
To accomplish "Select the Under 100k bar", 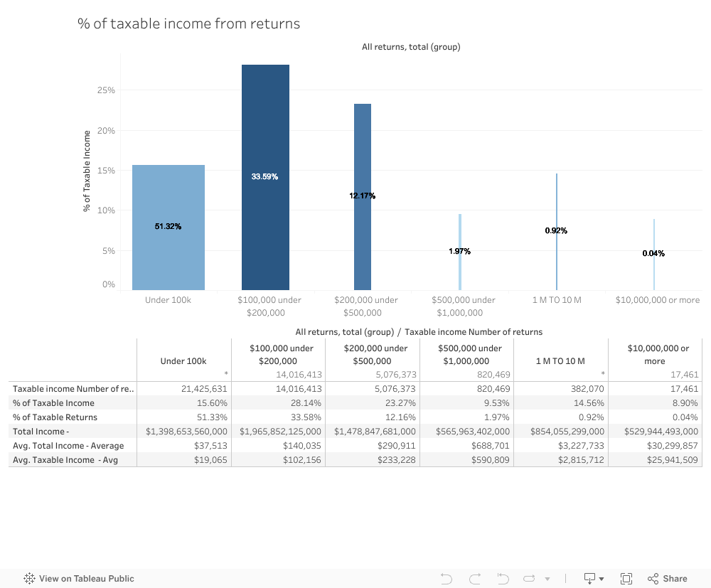I will [169, 228].
